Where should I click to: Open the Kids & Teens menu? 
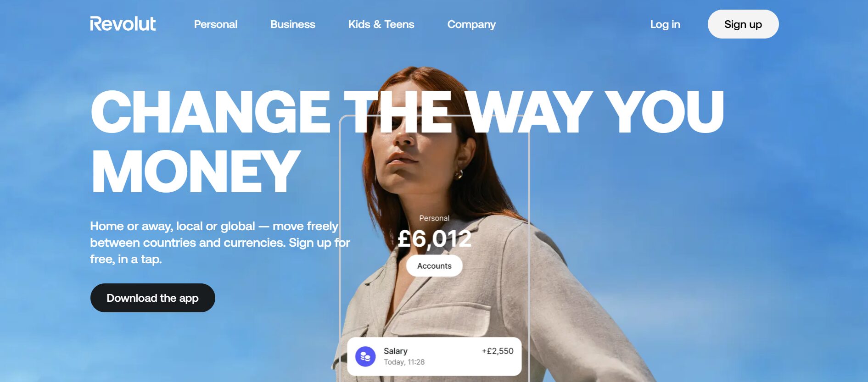coord(381,24)
